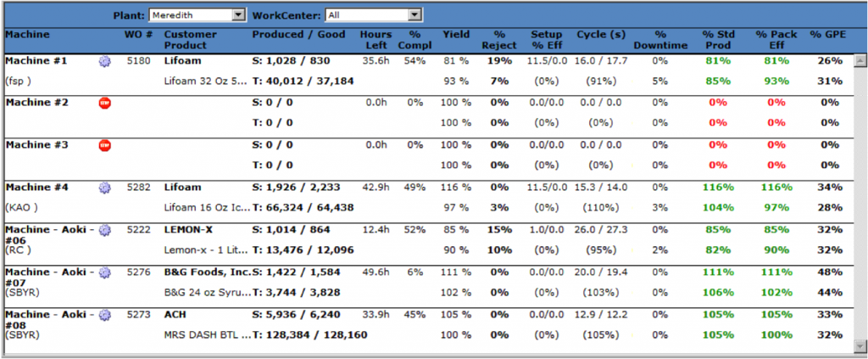Click the (RC ) label under Aoki #06

[18, 250]
